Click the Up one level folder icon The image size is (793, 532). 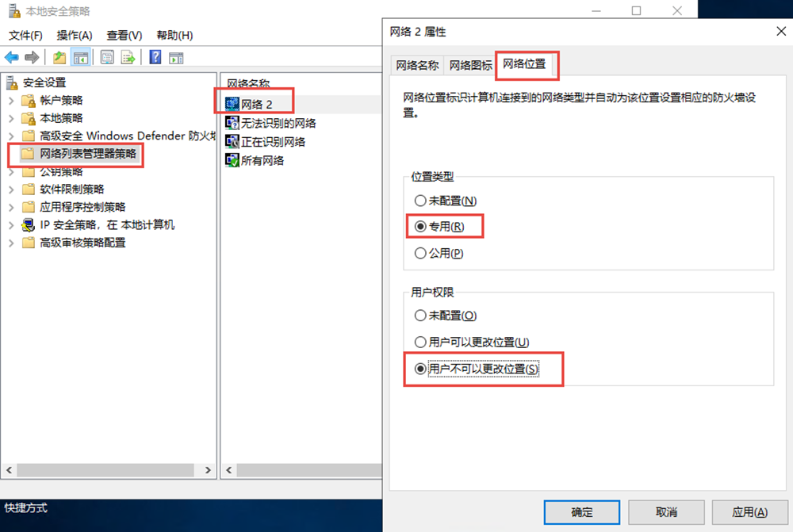59,58
